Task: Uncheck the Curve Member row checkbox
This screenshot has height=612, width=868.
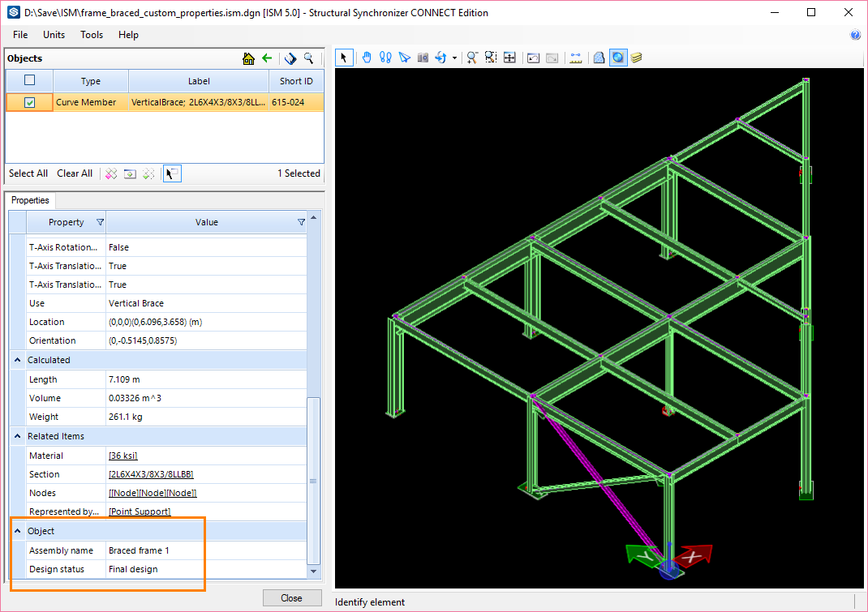Action: click(30, 103)
